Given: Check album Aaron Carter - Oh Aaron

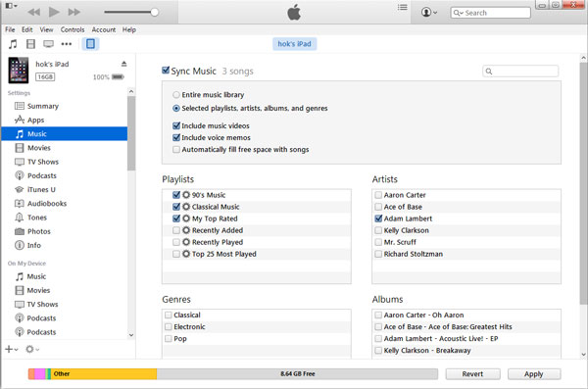Looking at the screenshot, I should pyautogui.click(x=378, y=316).
